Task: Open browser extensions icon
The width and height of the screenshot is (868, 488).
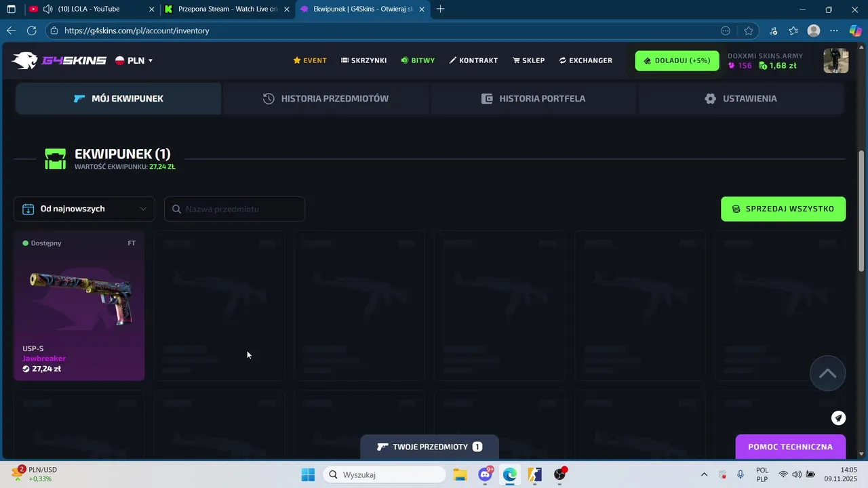Action: (x=774, y=30)
